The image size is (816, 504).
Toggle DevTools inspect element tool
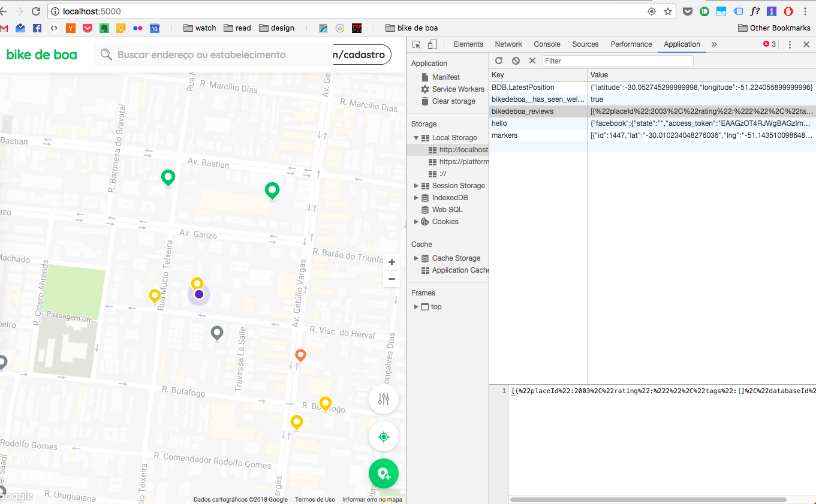coord(417,44)
